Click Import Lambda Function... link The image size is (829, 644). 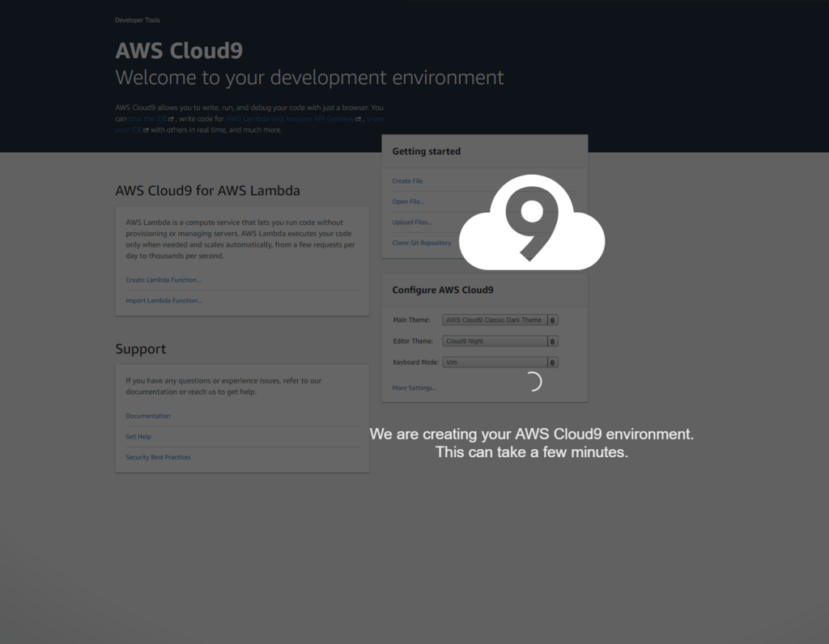pyautogui.click(x=164, y=300)
